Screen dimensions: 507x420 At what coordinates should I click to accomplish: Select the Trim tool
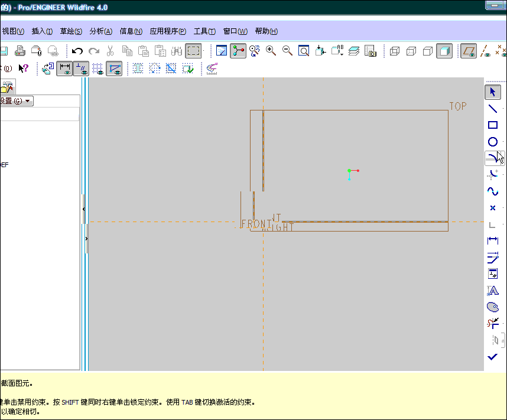tap(493, 323)
